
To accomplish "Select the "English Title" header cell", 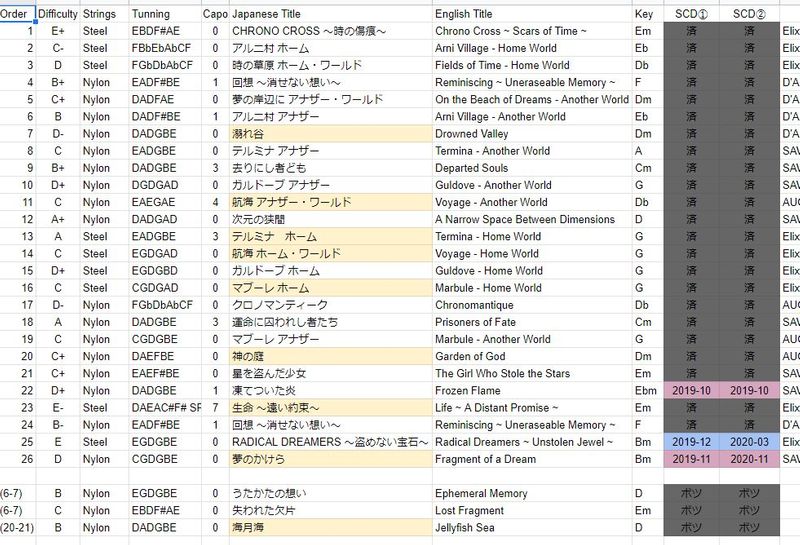I will tap(463, 15).
